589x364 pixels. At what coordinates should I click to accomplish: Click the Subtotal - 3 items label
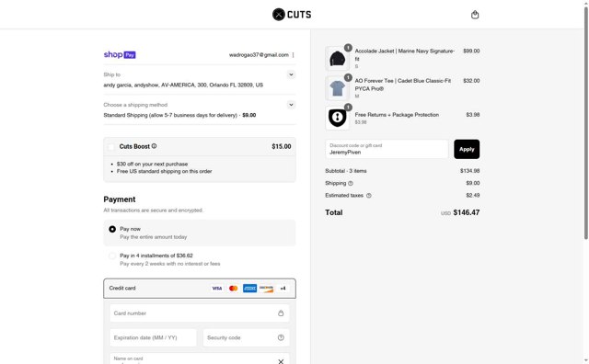pos(346,171)
